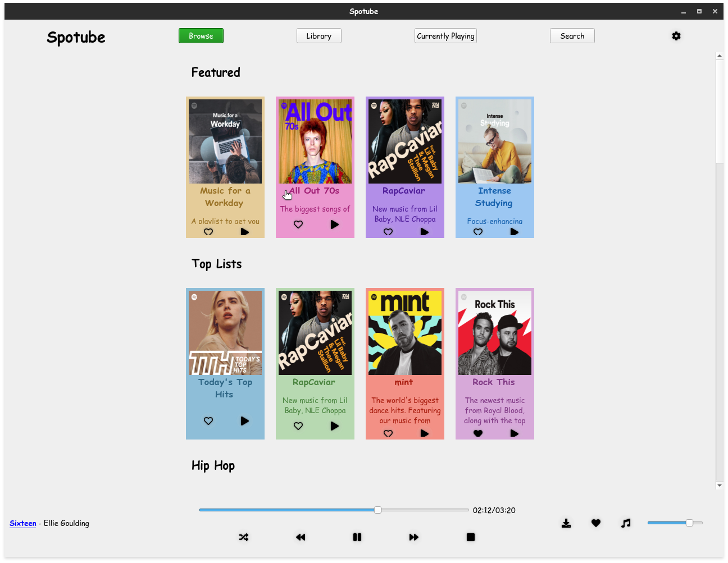This screenshot has height=563, width=728.
Task: Select the Today's Top Hits title
Action: pos(225,388)
